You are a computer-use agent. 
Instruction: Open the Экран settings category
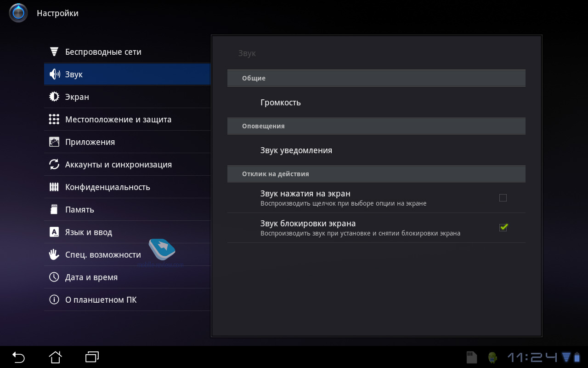click(x=127, y=97)
